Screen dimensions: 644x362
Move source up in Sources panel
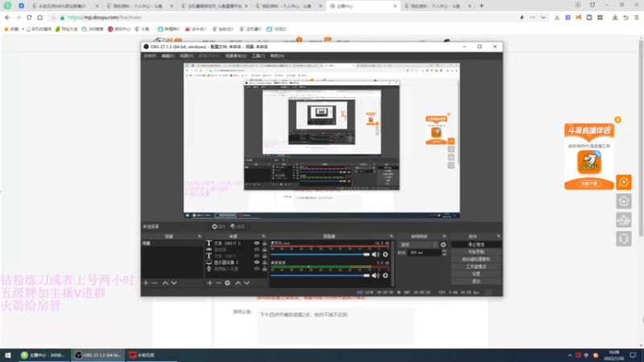[x=237, y=283]
